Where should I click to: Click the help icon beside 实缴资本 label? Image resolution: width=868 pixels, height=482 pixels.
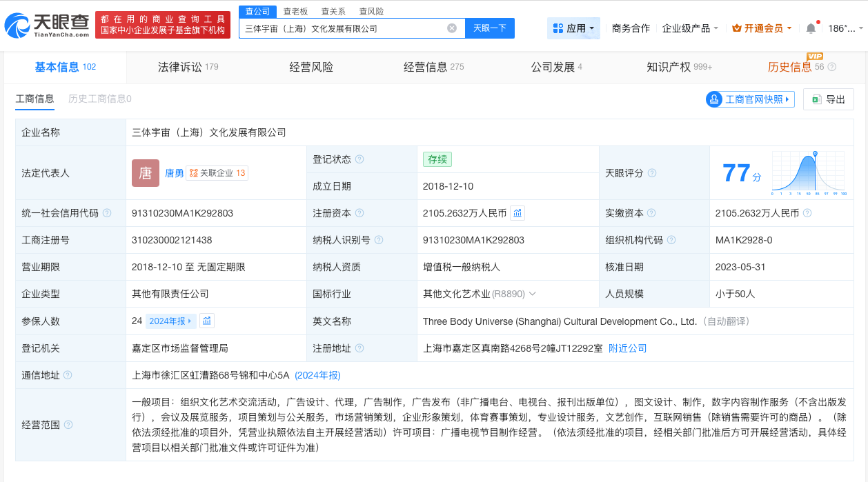click(652, 213)
